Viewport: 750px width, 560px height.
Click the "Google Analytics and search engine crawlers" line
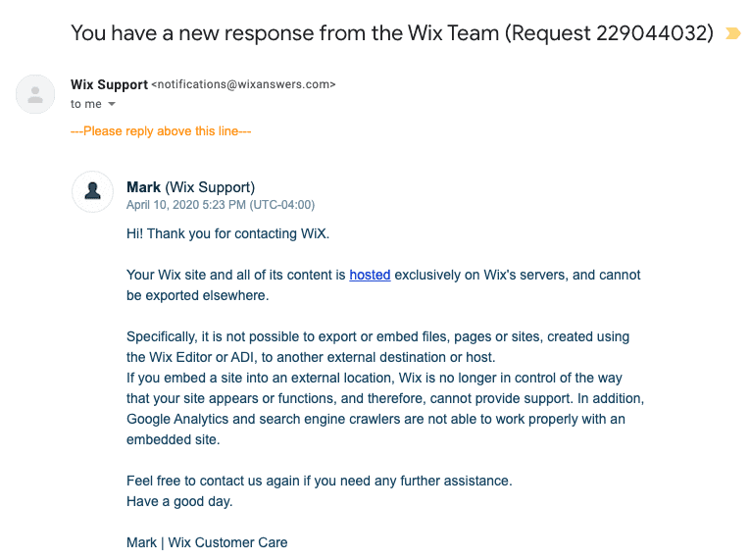[375, 420]
